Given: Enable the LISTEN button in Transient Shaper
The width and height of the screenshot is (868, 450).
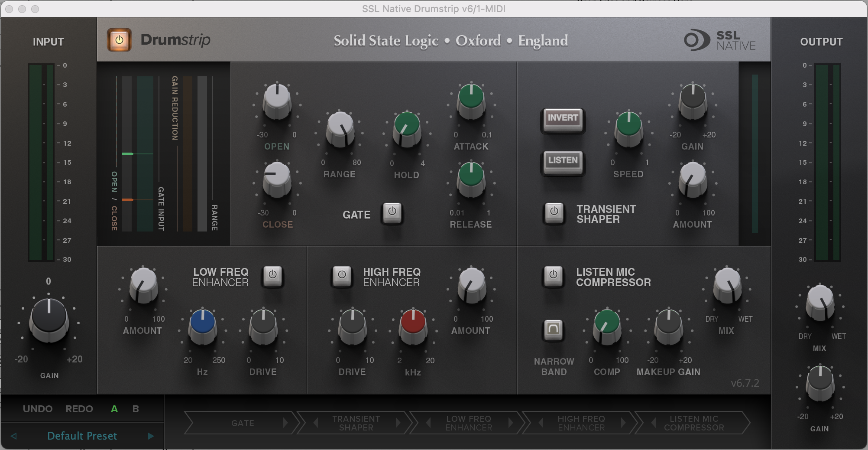Looking at the screenshot, I should coord(562,162).
